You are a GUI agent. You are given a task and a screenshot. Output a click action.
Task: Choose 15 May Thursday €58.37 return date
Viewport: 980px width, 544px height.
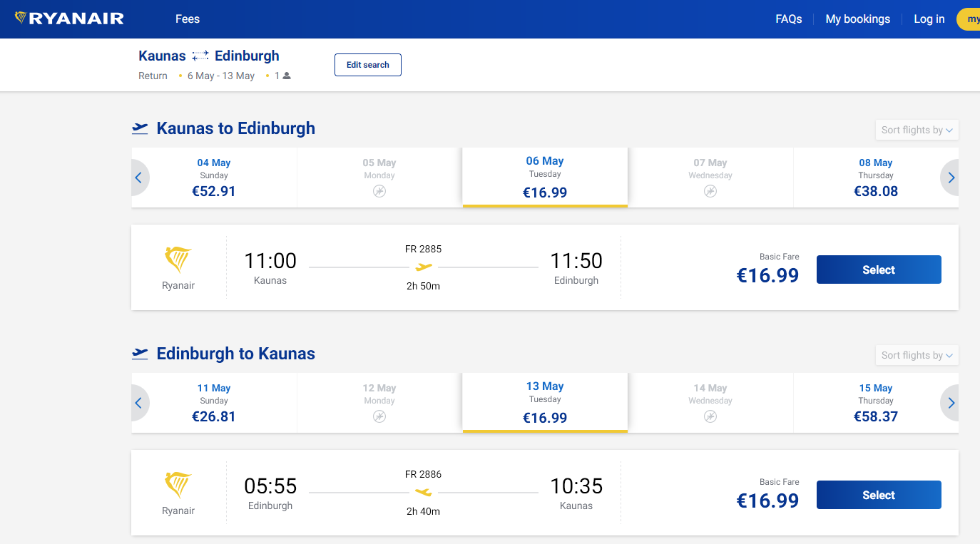tap(875, 403)
